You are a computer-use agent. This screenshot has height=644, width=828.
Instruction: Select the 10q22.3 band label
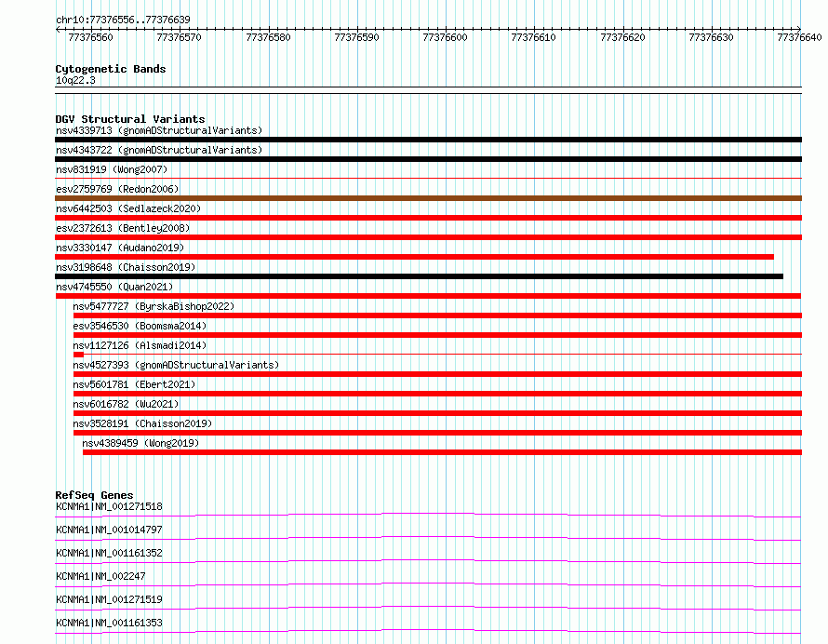point(75,80)
